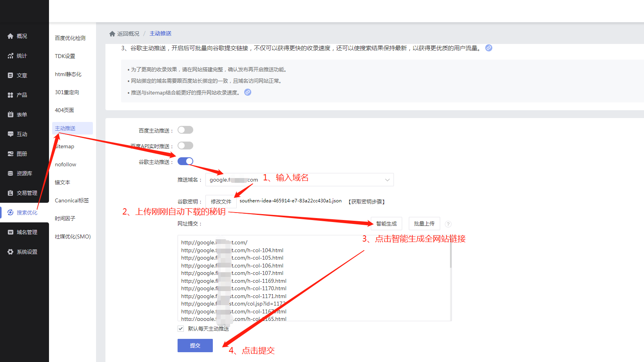Click the 修改文件 button
The width and height of the screenshot is (644, 362).
pos(221,202)
